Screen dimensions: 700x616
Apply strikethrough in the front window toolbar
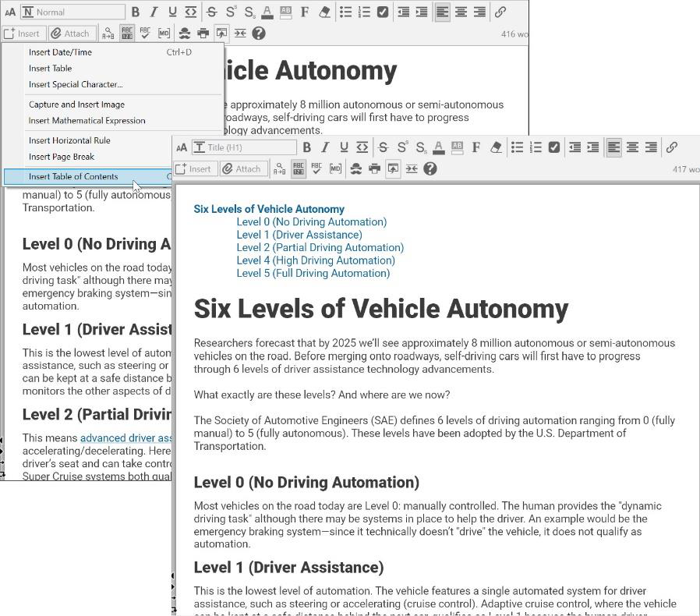tap(383, 147)
